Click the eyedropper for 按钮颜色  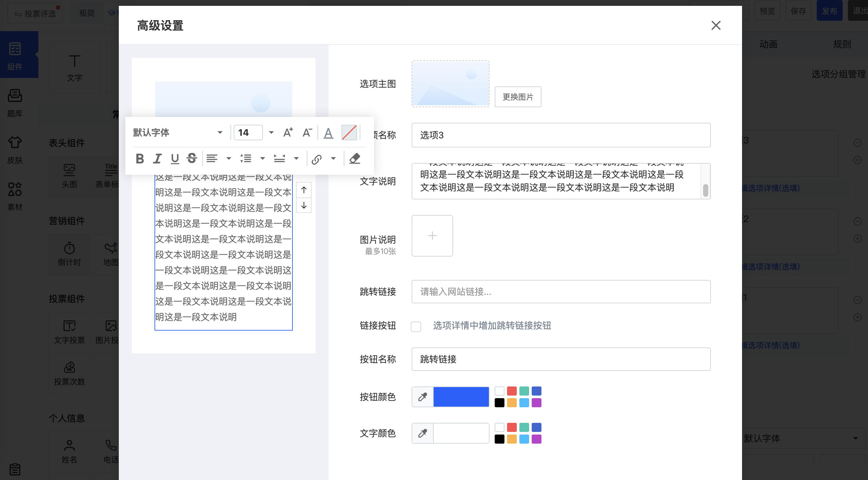[x=423, y=397]
